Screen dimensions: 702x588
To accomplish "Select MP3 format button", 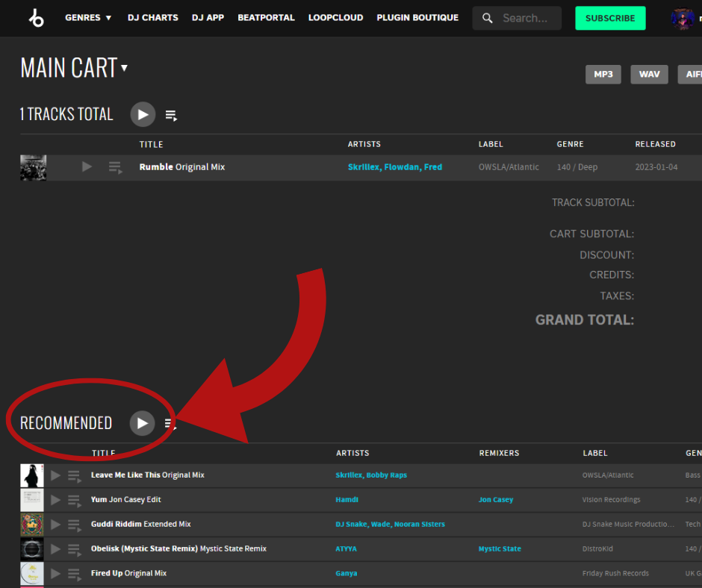I will [x=603, y=75].
